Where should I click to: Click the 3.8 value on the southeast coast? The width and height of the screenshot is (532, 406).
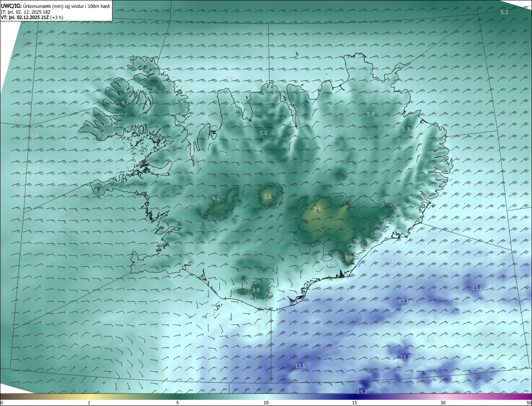point(348,257)
